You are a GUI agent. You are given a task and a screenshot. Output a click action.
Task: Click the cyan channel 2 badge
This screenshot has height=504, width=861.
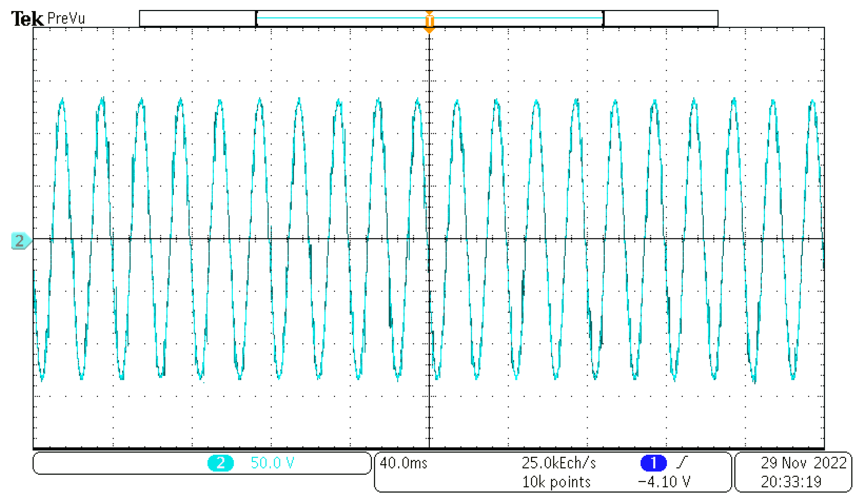[221, 463]
